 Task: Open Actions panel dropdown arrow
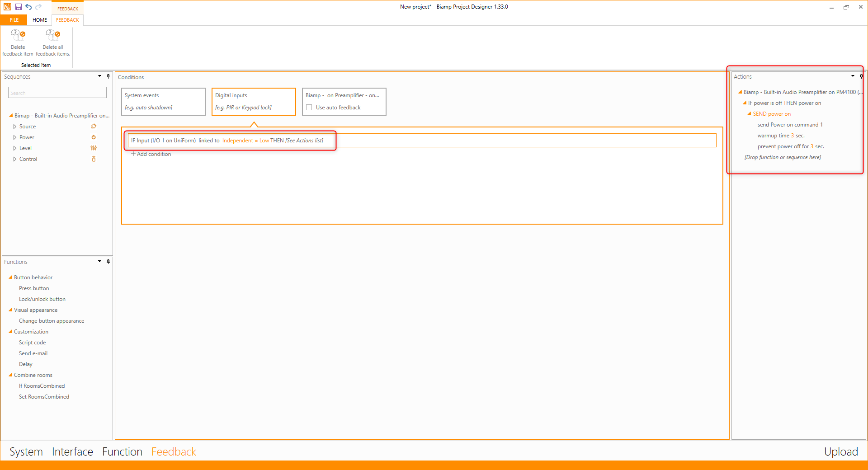click(x=853, y=76)
